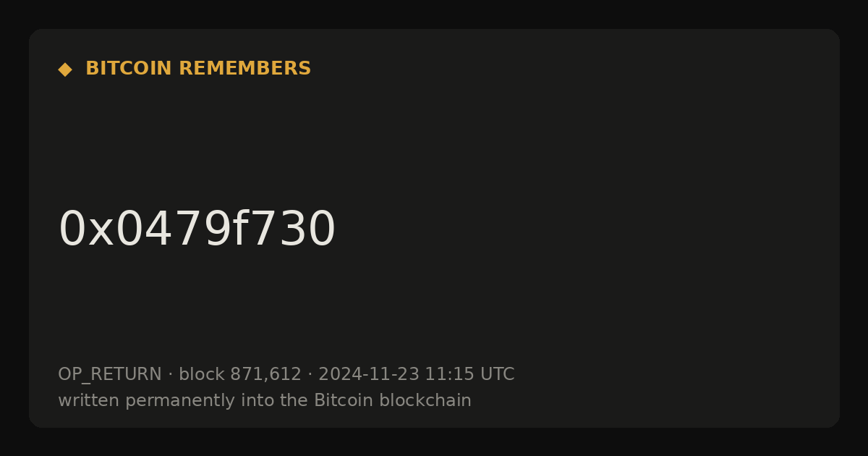Click the separator dot after block number
868x456 pixels.
pos(310,375)
